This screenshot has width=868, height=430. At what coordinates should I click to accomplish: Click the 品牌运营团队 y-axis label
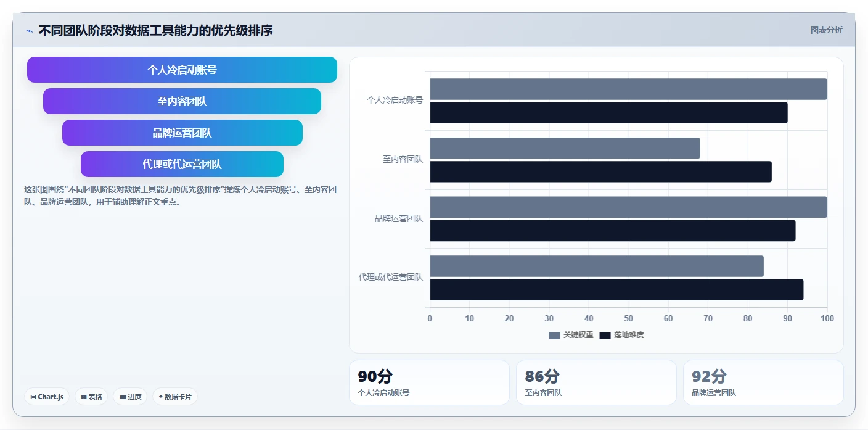[399, 218]
